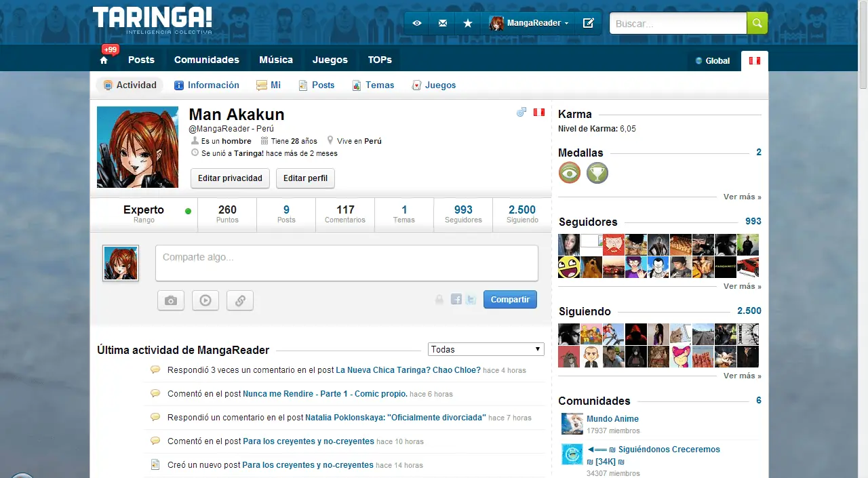
Task: Open Mundo Anime community thumbnail
Action: click(572, 424)
